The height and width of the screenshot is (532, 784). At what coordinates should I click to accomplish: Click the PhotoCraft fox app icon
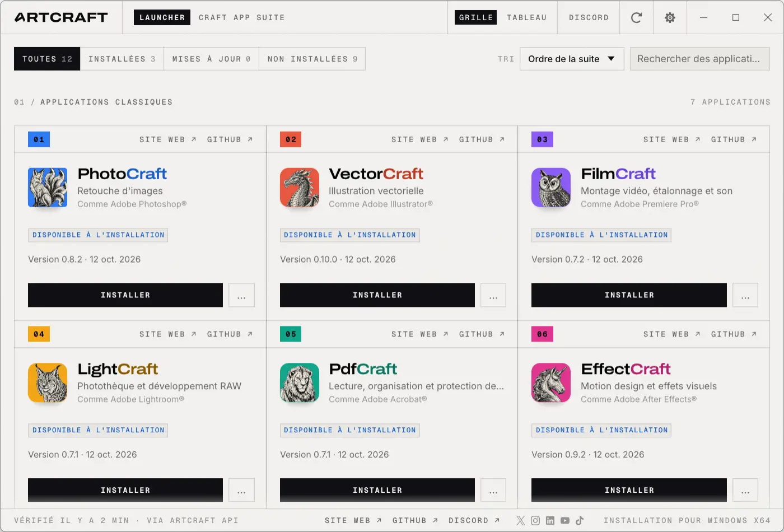point(48,188)
